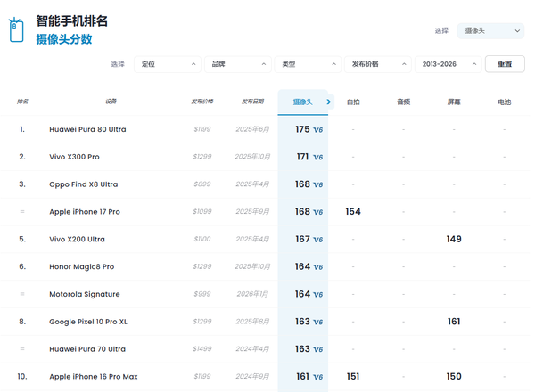The height and width of the screenshot is (392, 535).
Task: Switch to the 屏幕 display score column
Action: pos(454,102)
